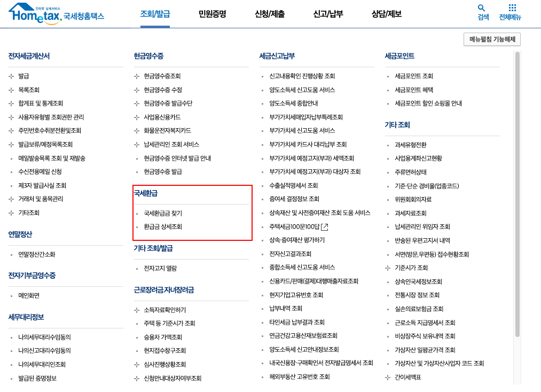Expand the 발급 item under 전자세금계산서

coord(11,76)
